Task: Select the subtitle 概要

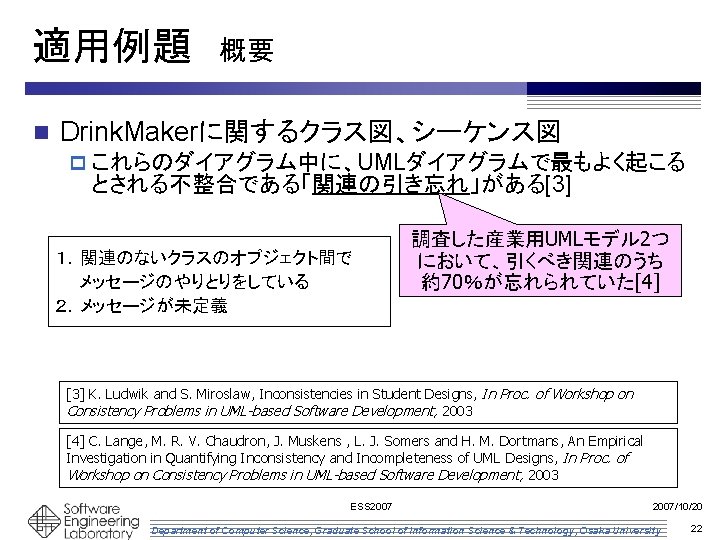Action: pyautogui.click(x=247, y=50)
